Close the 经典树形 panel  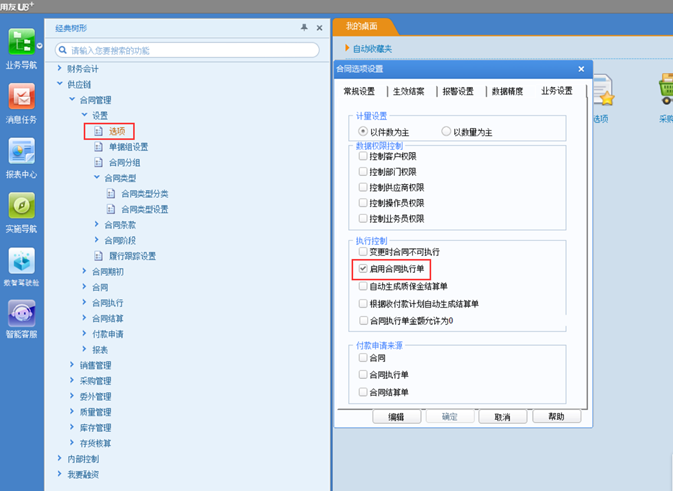click(319, 28)
